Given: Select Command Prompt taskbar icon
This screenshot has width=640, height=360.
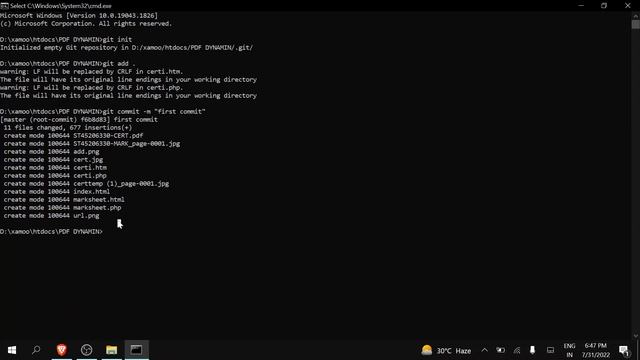Looking at the screenshot, I should click(x=136, y=350).
